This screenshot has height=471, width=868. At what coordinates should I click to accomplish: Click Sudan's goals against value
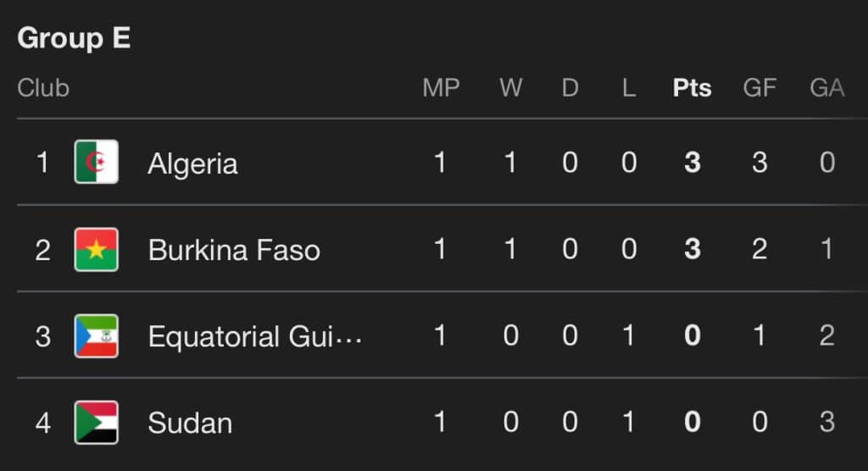click(x=827, y=423)
